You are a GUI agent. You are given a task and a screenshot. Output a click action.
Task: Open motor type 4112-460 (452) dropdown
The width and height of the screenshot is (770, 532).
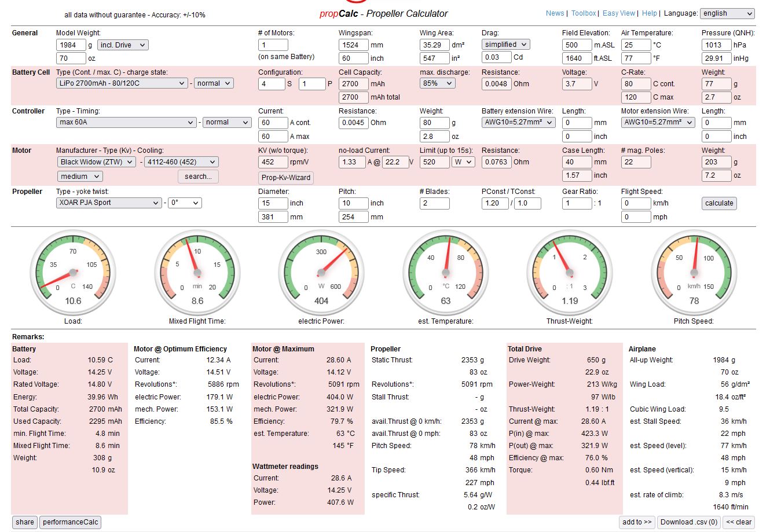click(181, 162)
